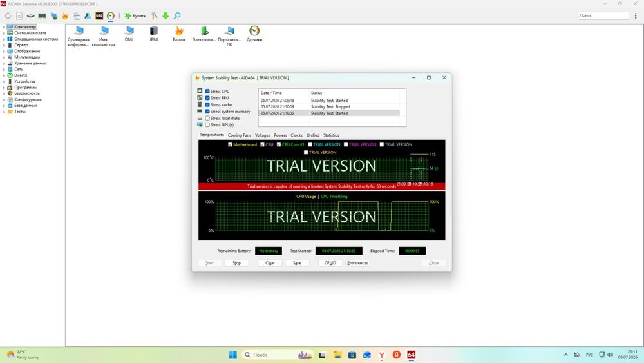Viewport: 644px width, 363px height.
Task: Open the OSD panel toolbar icon
Action: point(99,15)
